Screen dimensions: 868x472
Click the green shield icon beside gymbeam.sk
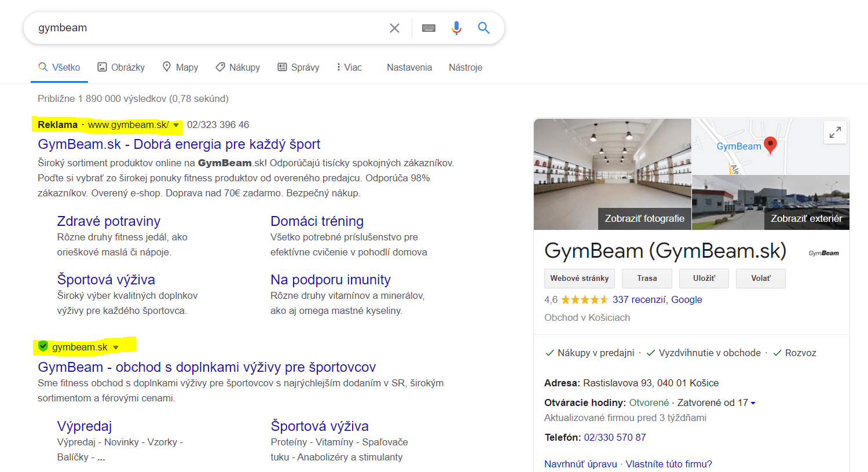[43, 346]
